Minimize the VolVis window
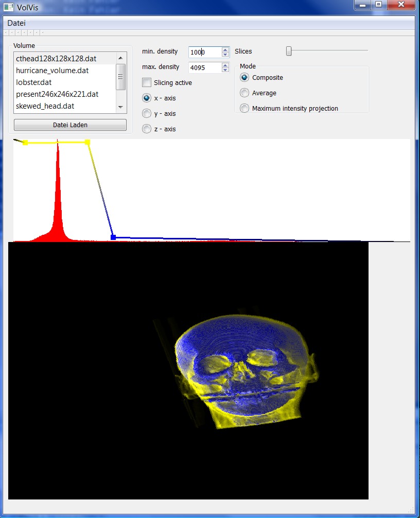 pyautogui.click(x=362, y=5)
